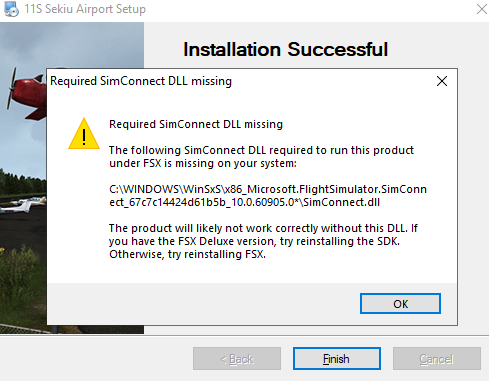Click the grey footer area left of OK
Viewport: 489px width, 381px height.
(203, 304)
